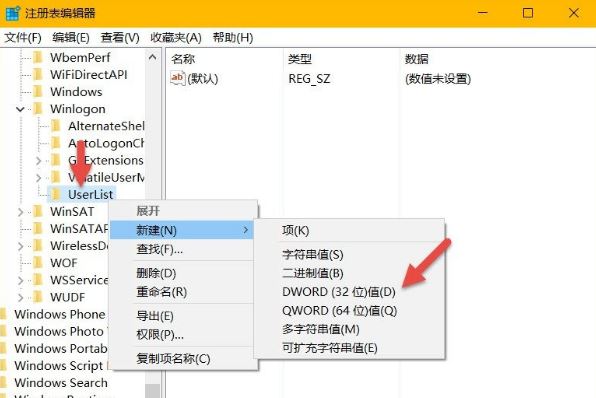Expand the WSService tree node
Screen dimensions: 596x398
[21, 281]
